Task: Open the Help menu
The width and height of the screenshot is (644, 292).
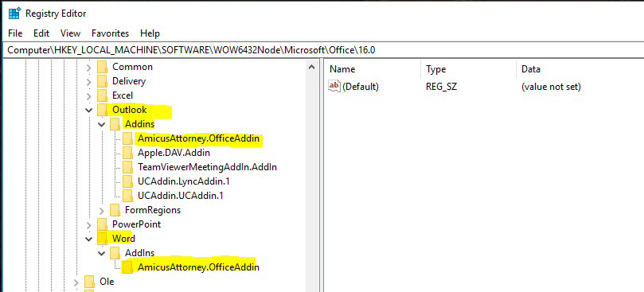Action: [x=150, y=33]
